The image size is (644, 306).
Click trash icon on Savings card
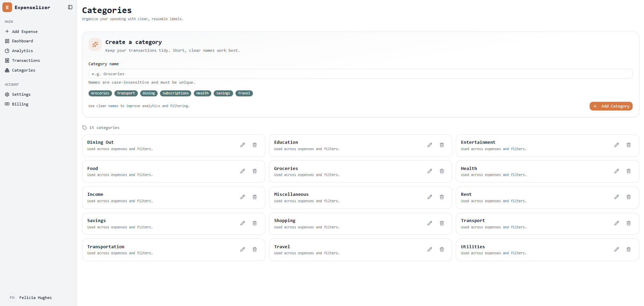(255, 223)
